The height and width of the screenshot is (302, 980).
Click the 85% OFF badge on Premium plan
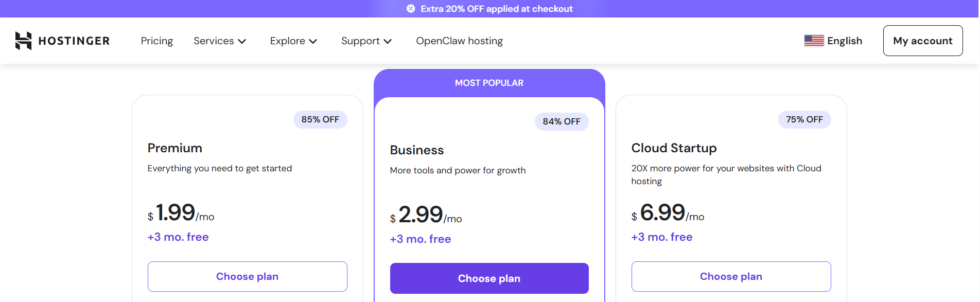coord(320,119)
